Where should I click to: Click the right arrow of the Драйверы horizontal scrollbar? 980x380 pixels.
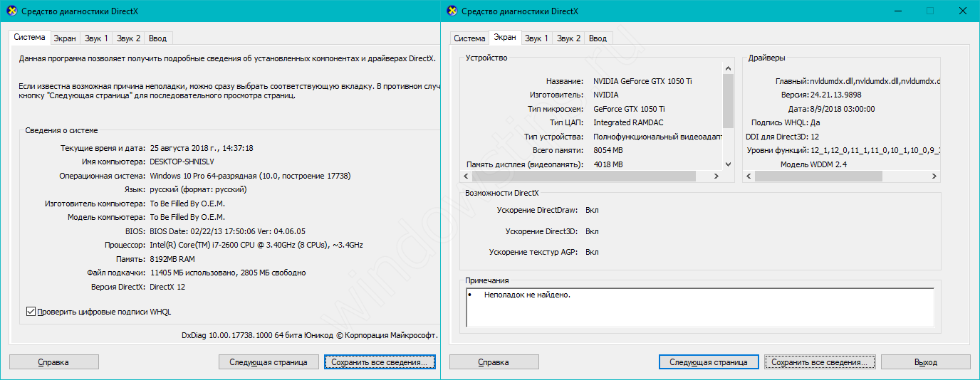pos(934,176)
